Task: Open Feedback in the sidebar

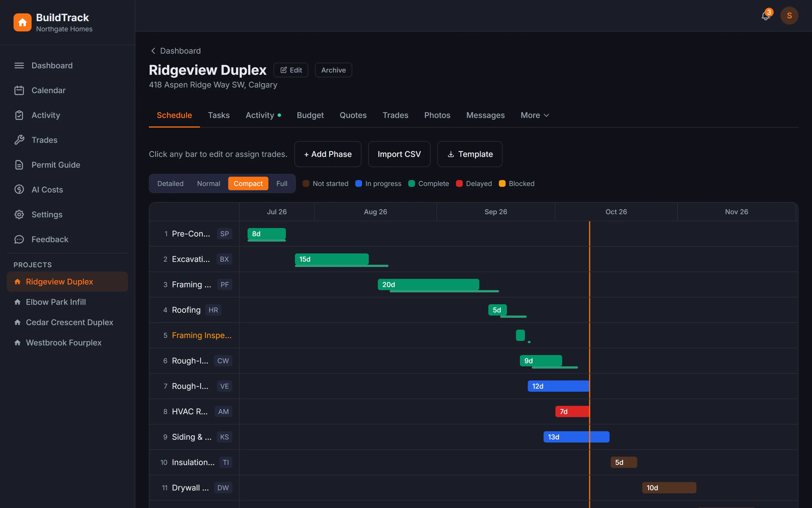Action: tap(67, 240)
